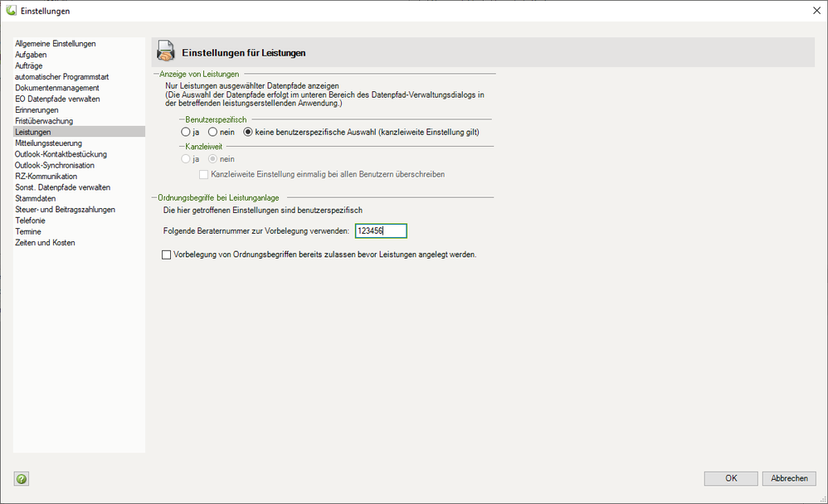Select Dokumentenmanagement in the settings list
828x504 pixels.
pos(57,88)
